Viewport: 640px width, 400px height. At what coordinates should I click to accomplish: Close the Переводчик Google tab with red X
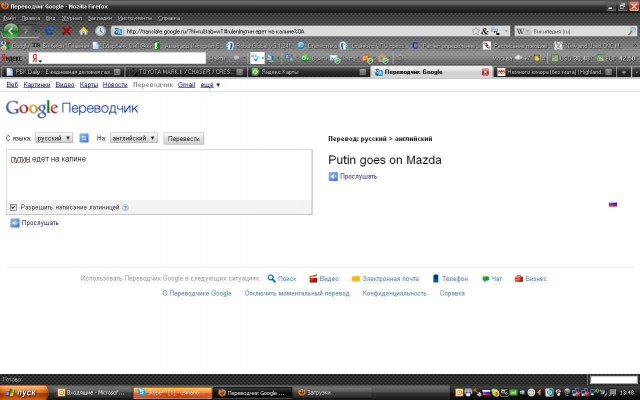(485, 72)
